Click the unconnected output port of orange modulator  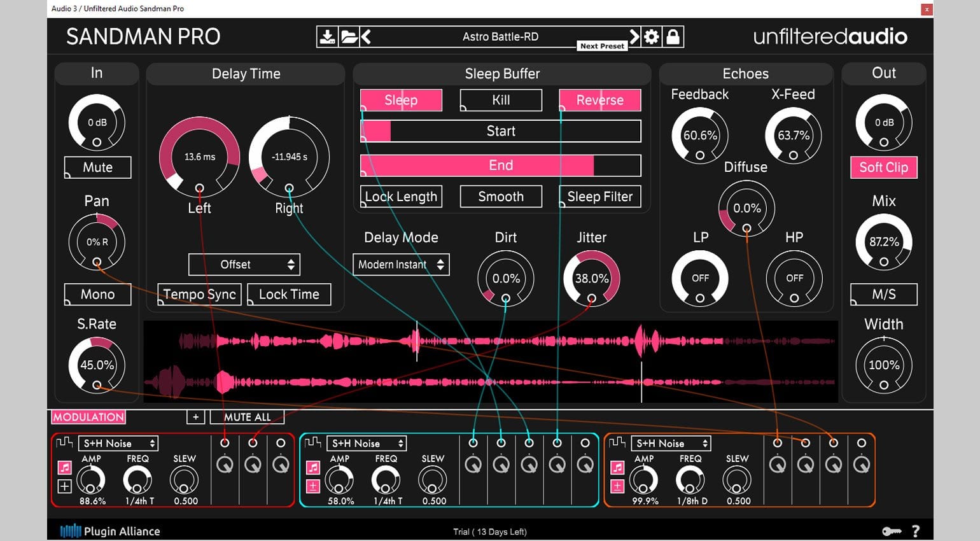pyautogui.click(x=862, y=442)
